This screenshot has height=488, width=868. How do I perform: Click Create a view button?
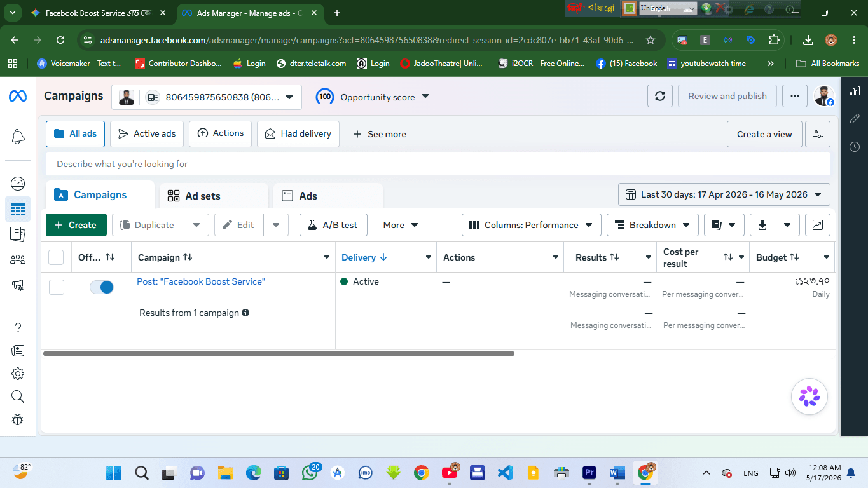tap(764, 134)
